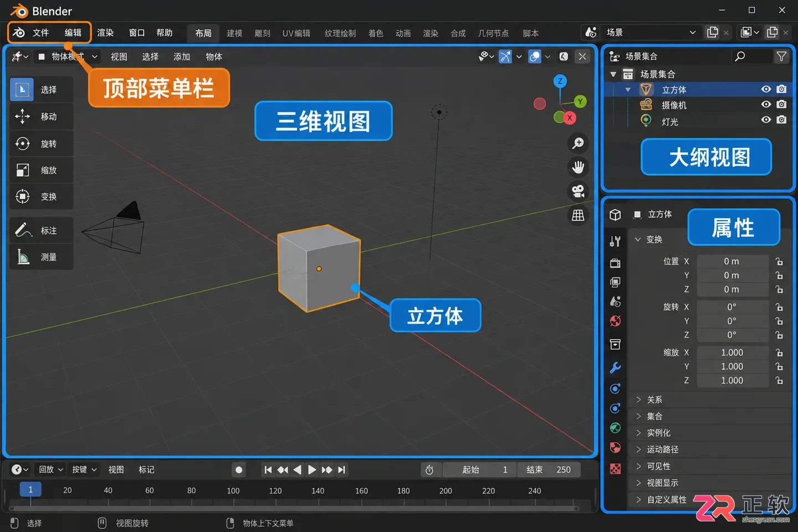Activate the 旋转 (Rotate) tool

[x=41, y=144]
